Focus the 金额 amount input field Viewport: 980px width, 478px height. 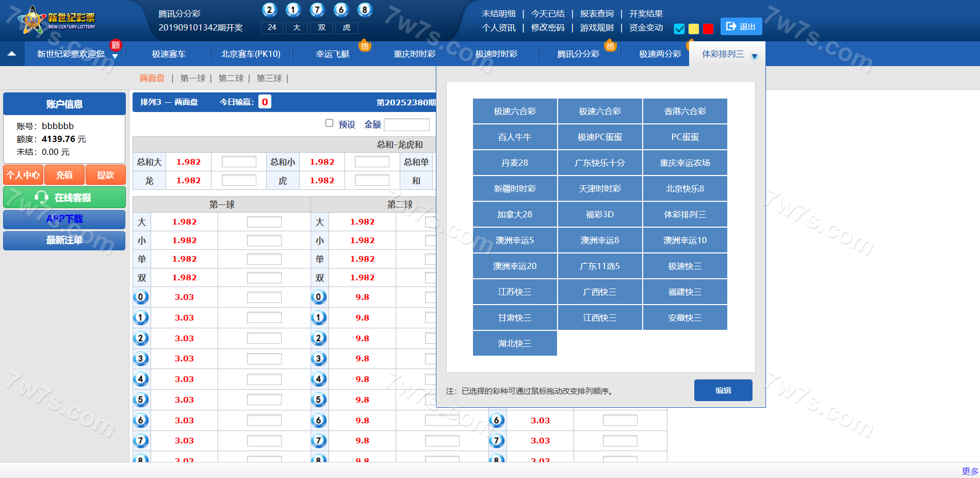406,124
